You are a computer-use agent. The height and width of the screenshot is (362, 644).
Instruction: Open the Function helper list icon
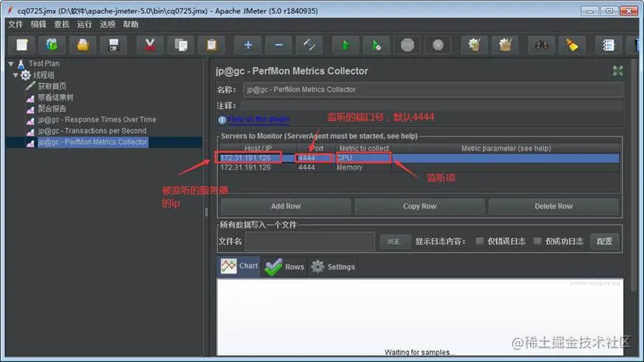point(608,44)
